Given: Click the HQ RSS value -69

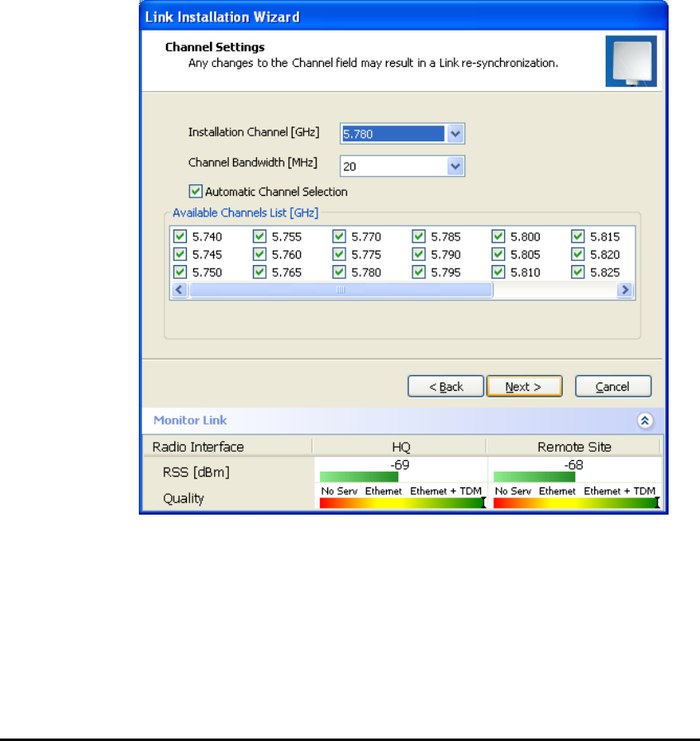Looking at the screenshot, I should pyautogui.click(x=400, y=465).
